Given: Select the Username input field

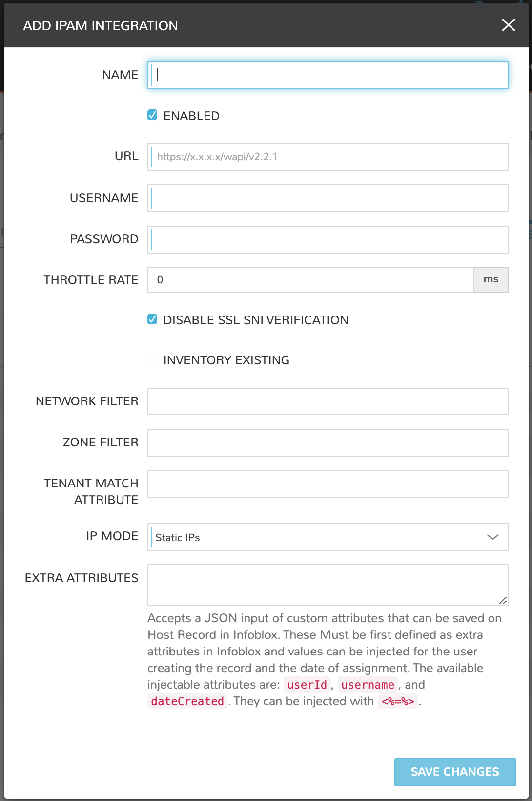Looking at the screenshot, I should (327, 198).
